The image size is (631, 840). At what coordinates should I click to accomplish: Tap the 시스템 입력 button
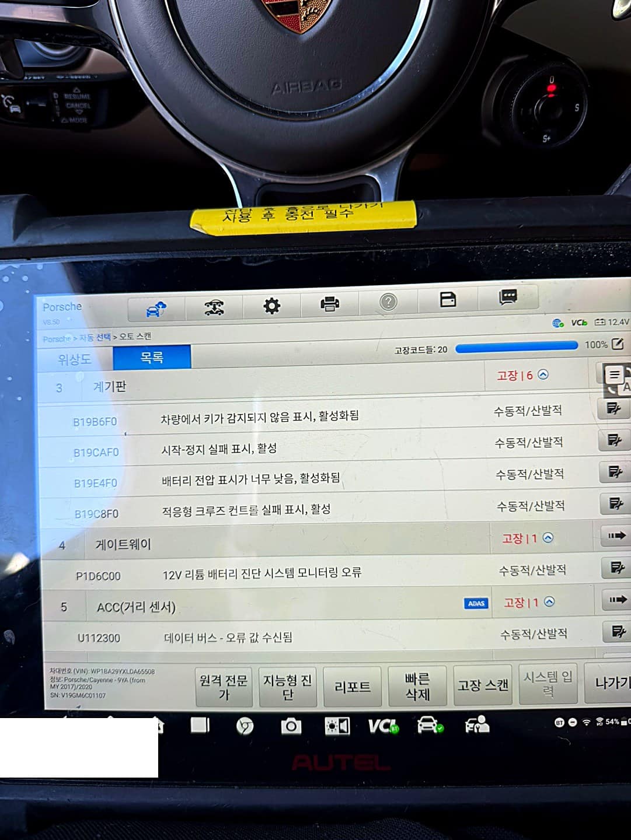tap(548, 684)
